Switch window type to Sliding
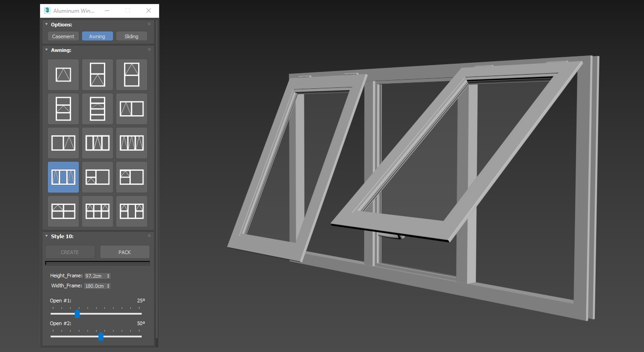Image resolution: width=644 pixels, height=352 pixels. [131, 36]
